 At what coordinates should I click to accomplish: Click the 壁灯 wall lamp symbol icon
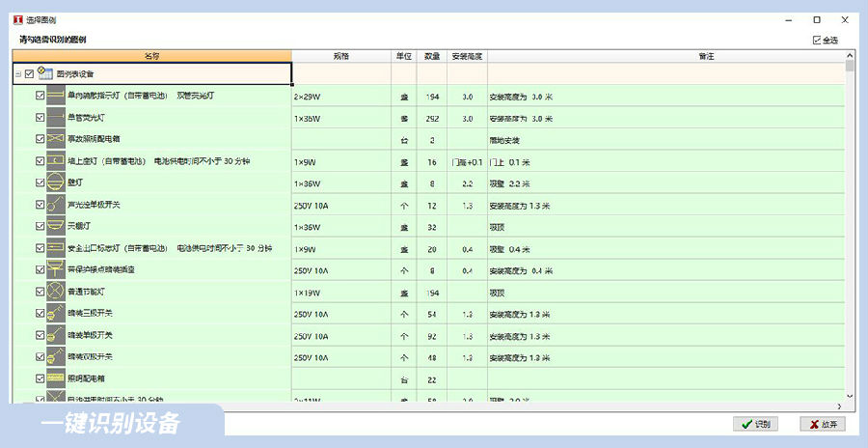click(x=56, y=182)
